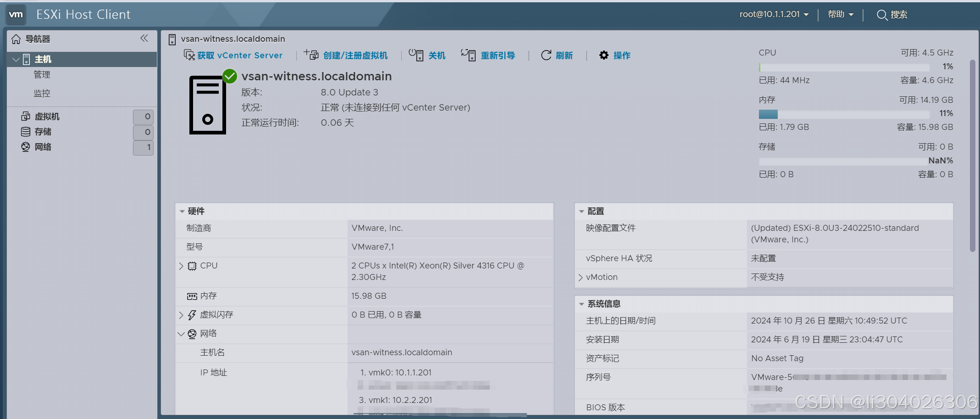Click the Networking count badge 1

[143, 148]
